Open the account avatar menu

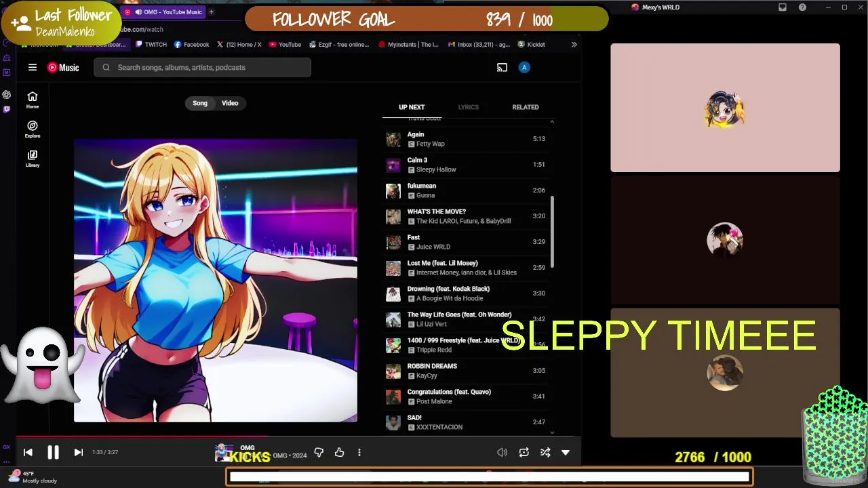[x=524, y=67]
